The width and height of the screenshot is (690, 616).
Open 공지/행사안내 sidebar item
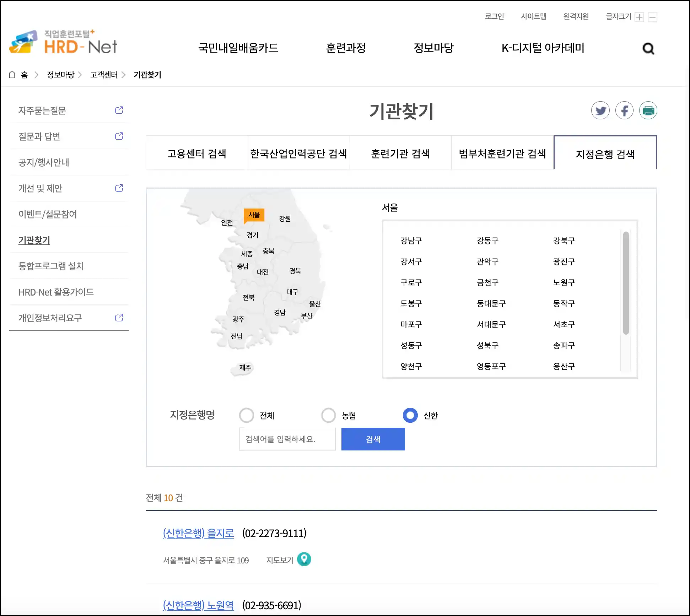69,162
